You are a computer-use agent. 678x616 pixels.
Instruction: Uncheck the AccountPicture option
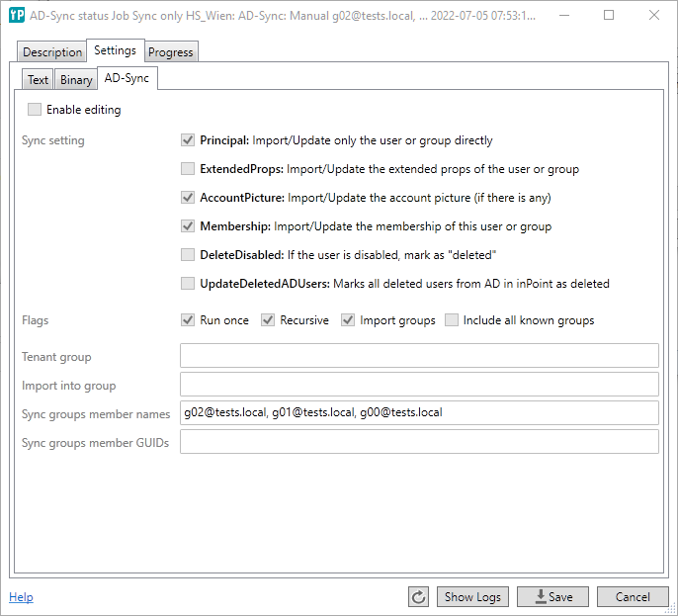[x=188, y=198]
